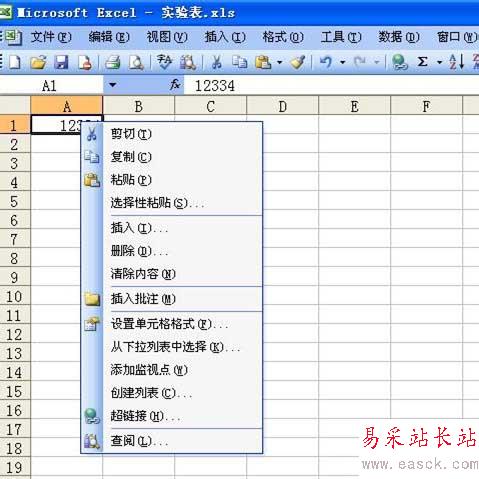Click the Cut scissors toolbar icon
This screenshot has width=479, height=479.
pos(216,62)
